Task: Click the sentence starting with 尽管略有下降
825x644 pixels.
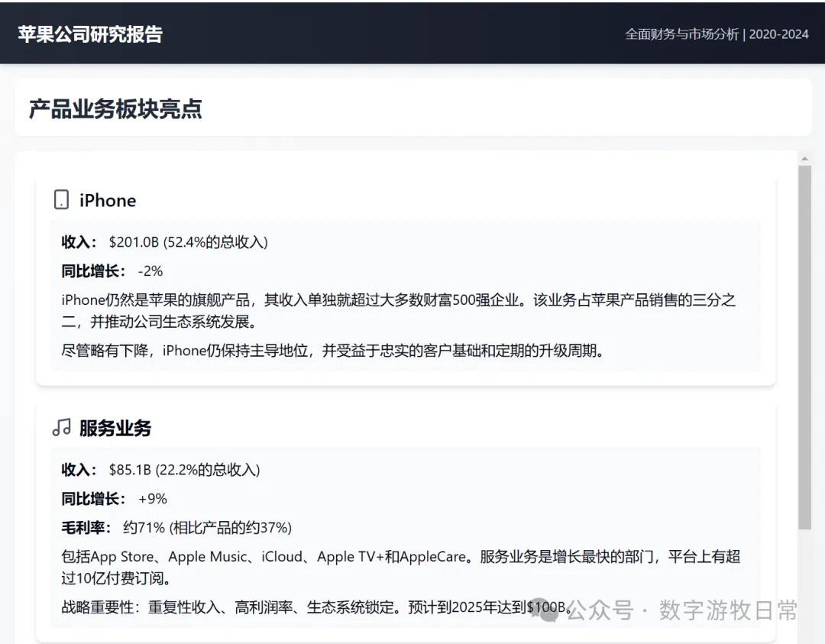Action: tap(332, 351)
